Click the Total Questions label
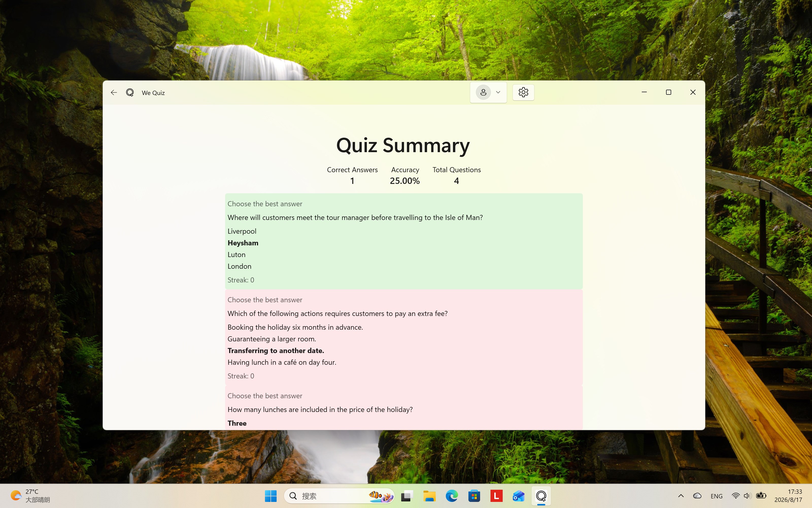This screenshot has width=812, height=508. (456, 170)
